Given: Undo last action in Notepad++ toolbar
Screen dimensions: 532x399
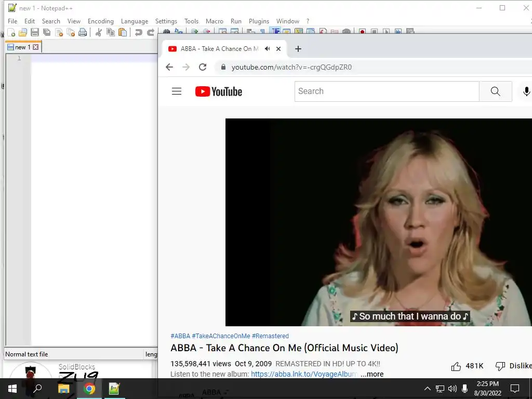Looking at the screenshot, I should tap(138, 32).
